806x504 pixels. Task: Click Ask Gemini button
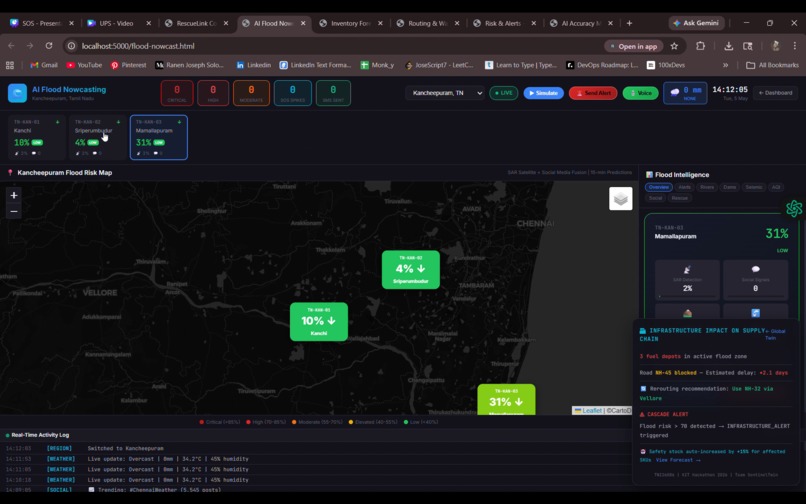pyautogui.click(x=697, y=23)
